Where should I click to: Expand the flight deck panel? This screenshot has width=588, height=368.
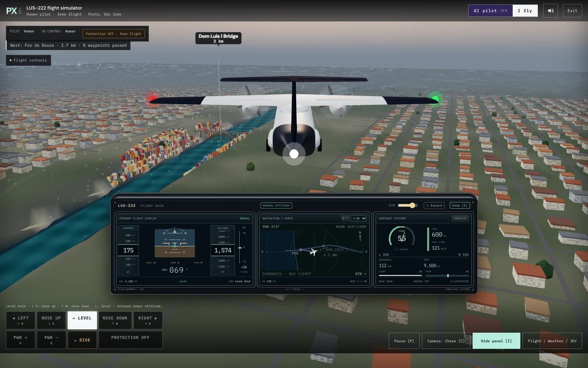[x=434, y=205]
